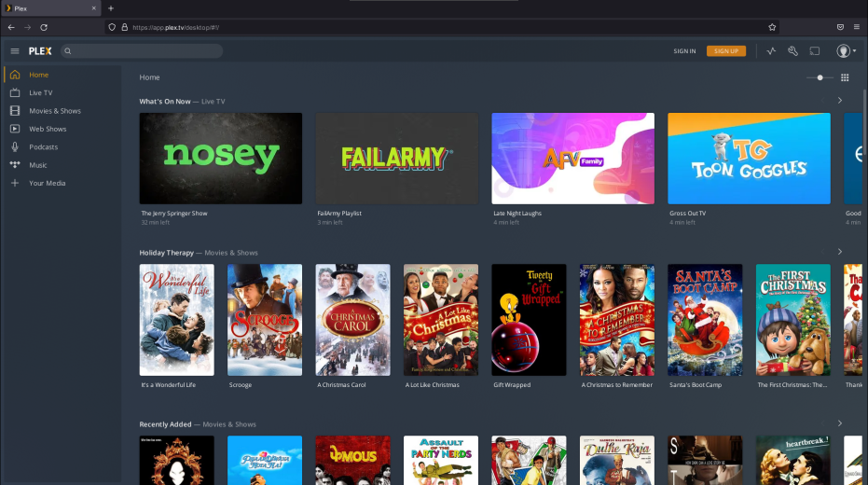868x485 pixels.
Task: Reload the browser page
Action: coord(44,27)
